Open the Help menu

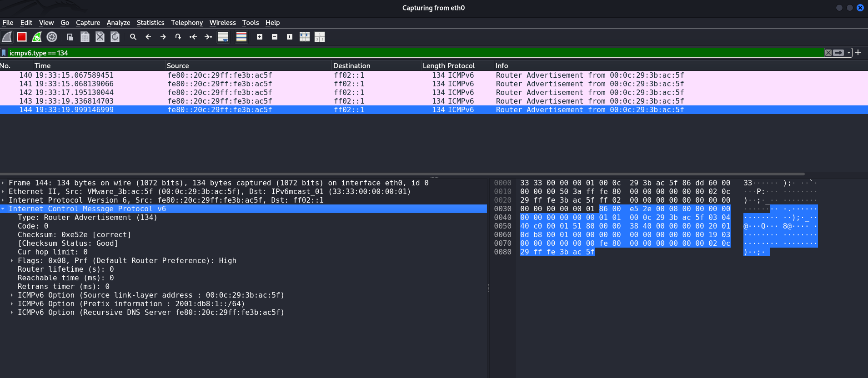click(x=272, y=23)
